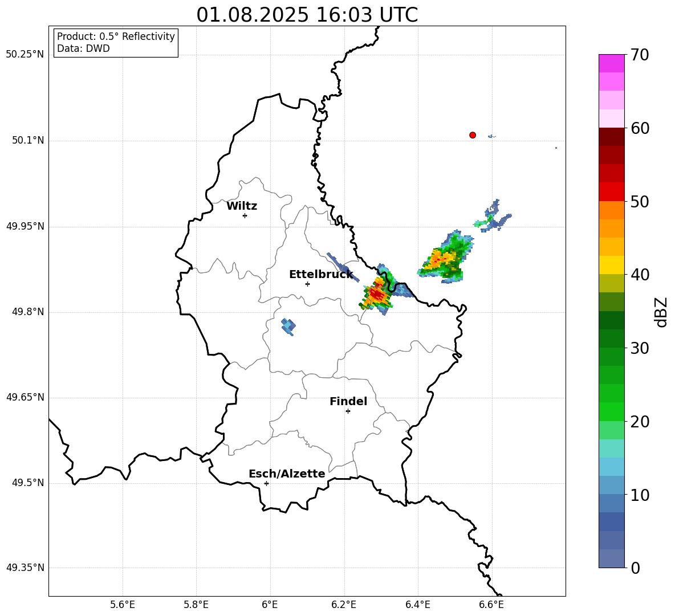This screenshot has width=675, height=616.
Task: Click the 49.65°N latitude label
Action: pyautogui.click(x=25, y=397)
